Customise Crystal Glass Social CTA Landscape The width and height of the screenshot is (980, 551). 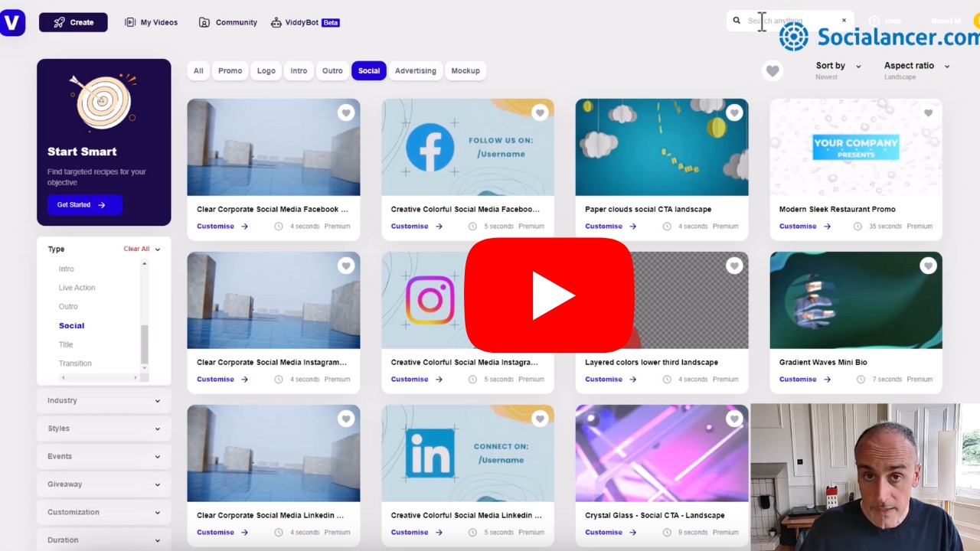(611, 532)
